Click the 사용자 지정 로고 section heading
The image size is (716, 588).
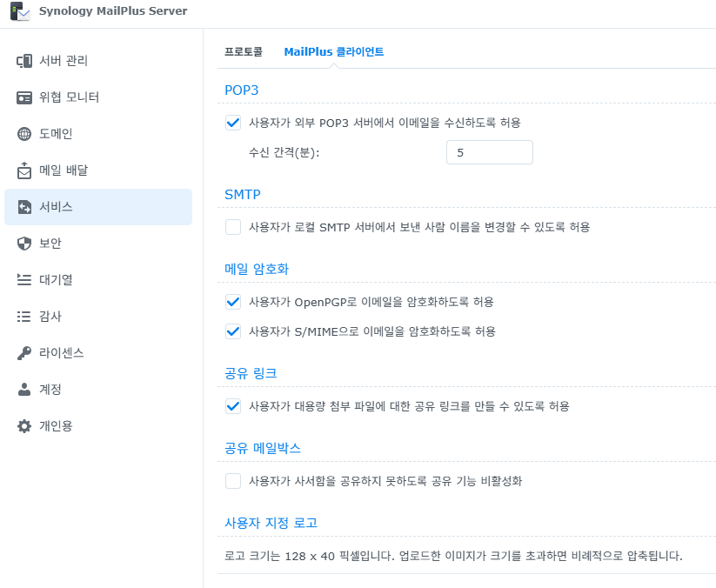pos(271,523)
